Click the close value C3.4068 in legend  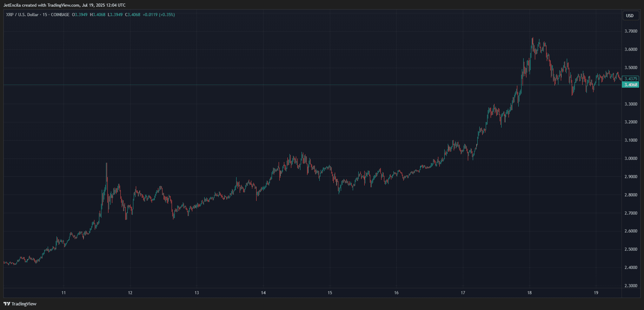point(133,15)
